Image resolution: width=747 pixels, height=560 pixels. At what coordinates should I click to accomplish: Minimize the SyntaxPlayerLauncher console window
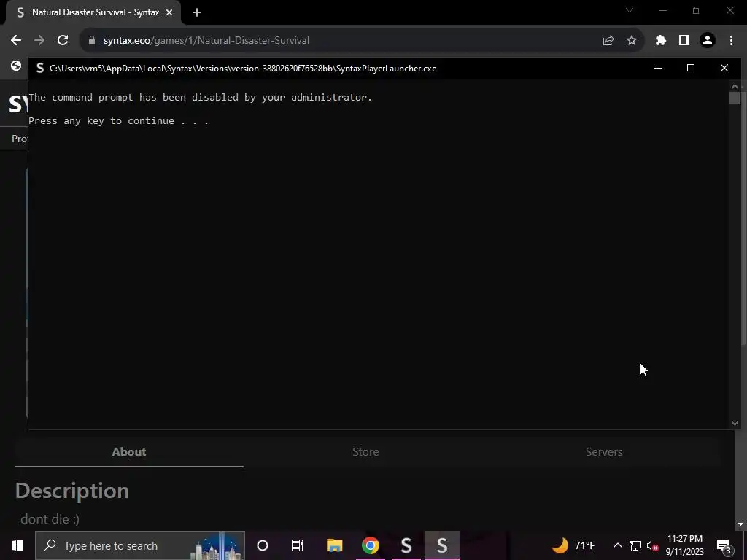pyautogui.click(x=658, y=68)
